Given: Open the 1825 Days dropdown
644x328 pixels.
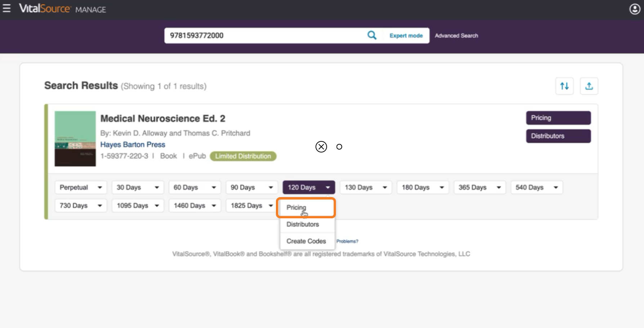Looking at the screenshot, I should 252,205.
